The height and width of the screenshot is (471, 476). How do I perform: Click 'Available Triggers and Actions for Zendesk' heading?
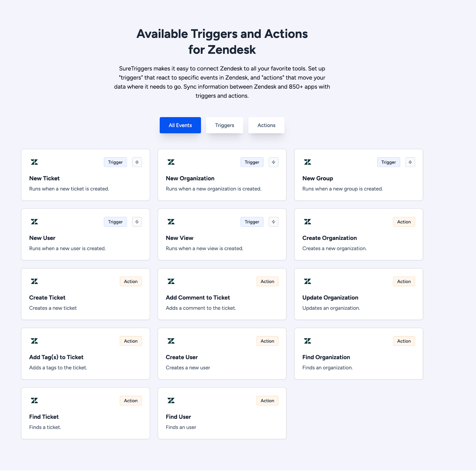[x=222, y=42]
